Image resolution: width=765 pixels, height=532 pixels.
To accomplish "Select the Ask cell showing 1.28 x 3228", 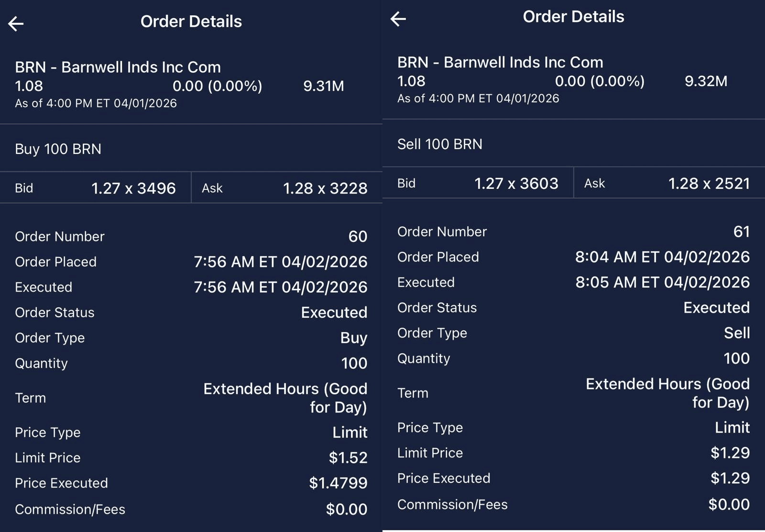I will pyautogui.click(x=287, y=188).
